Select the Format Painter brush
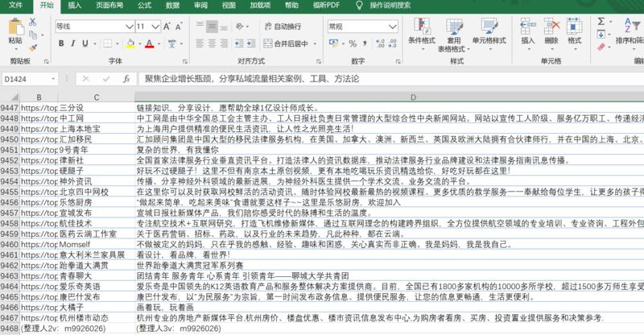This screenshot has height=335, width=644. pos(33,48)
